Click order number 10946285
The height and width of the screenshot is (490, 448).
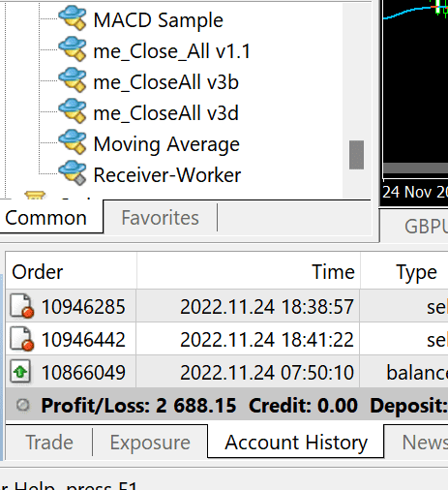pos(83,306)
